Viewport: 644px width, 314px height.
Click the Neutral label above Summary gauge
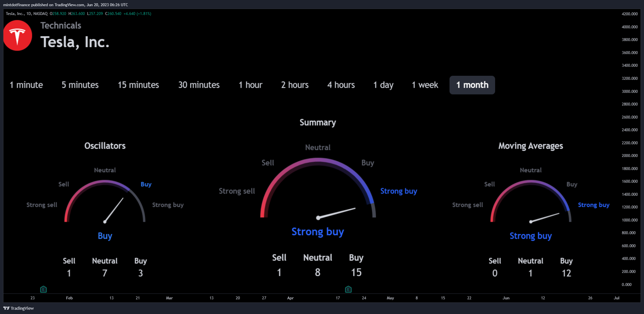point(318,148)
